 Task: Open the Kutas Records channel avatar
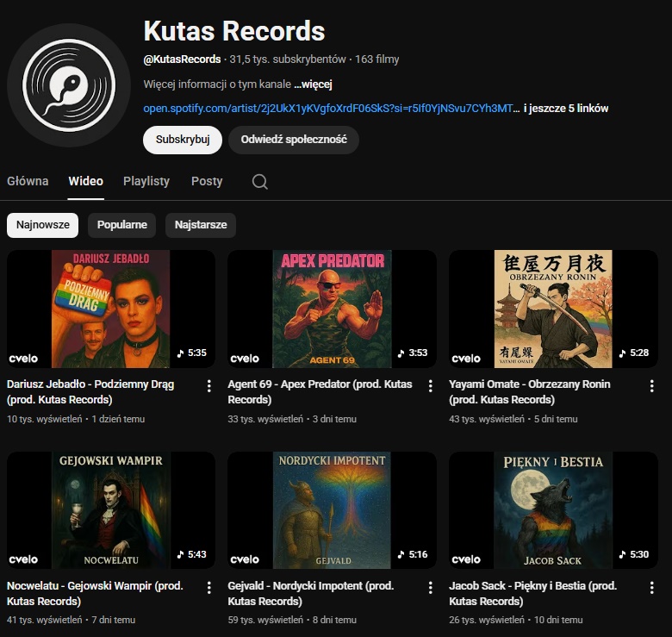coord(69,84)
